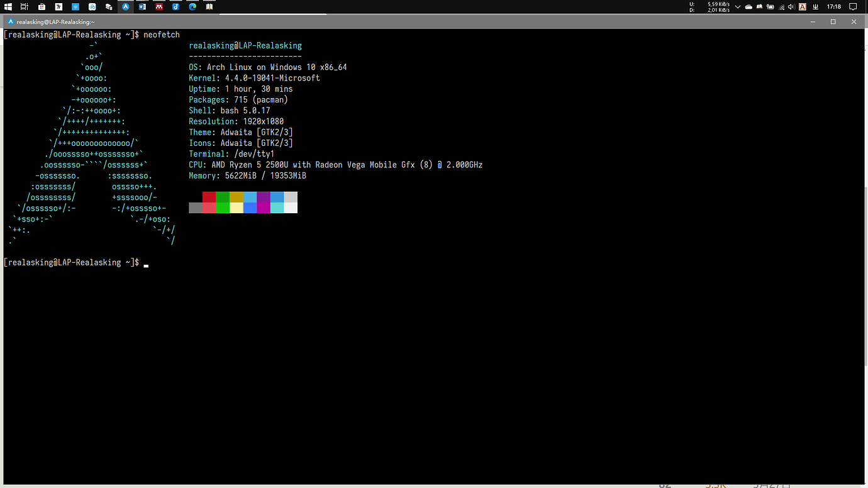Click the bright green neofetch color block
This screenshot has height=488, width=868.
223,208
